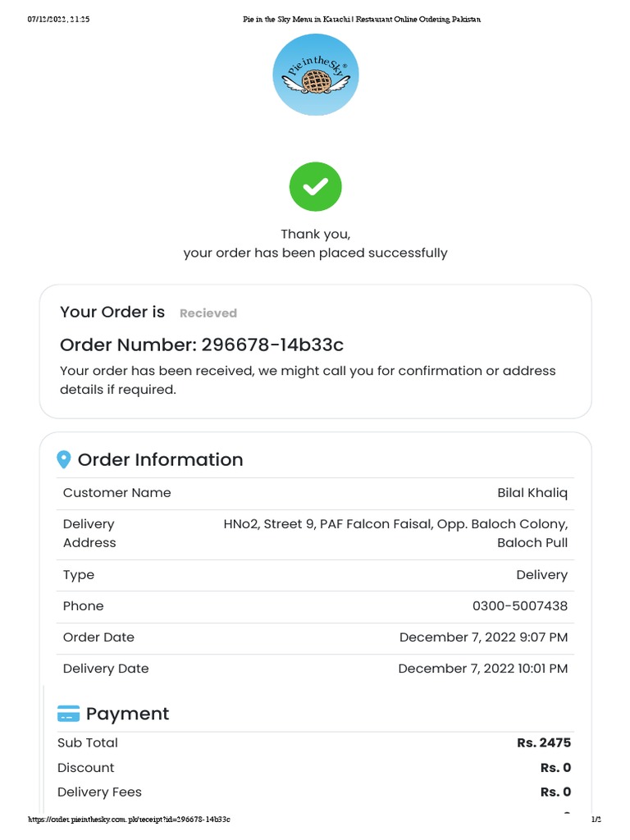
Task: Click the Payment section heading
Action: click(127, 714)
